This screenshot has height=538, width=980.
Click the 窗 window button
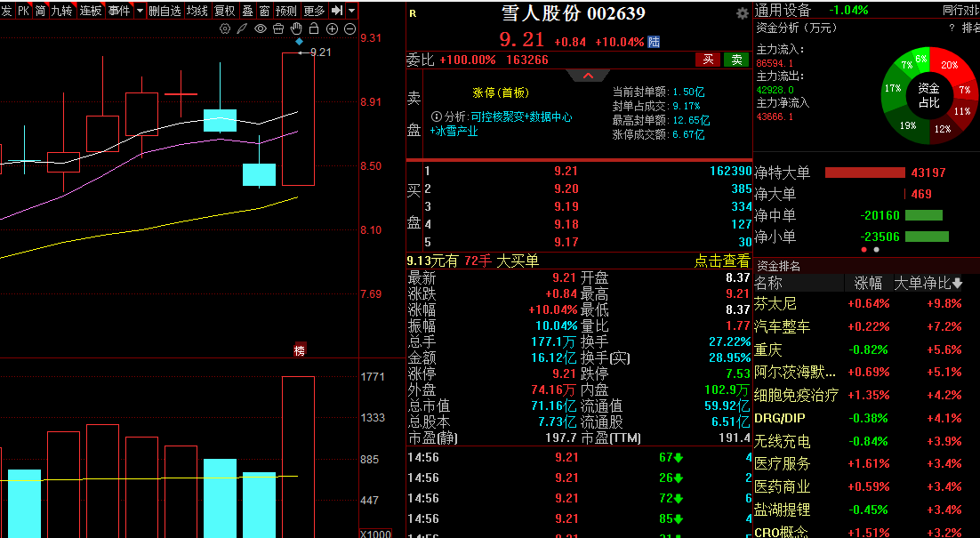tap(264, 11)
